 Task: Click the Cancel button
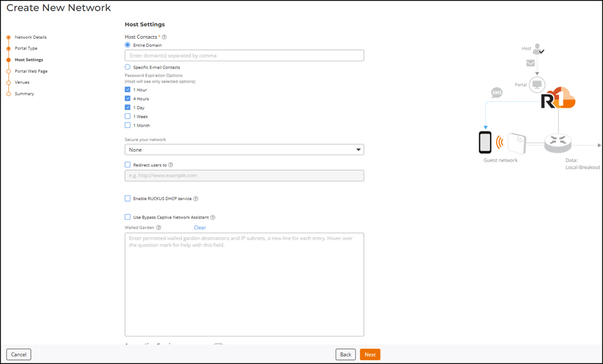[x=19, y=354]
